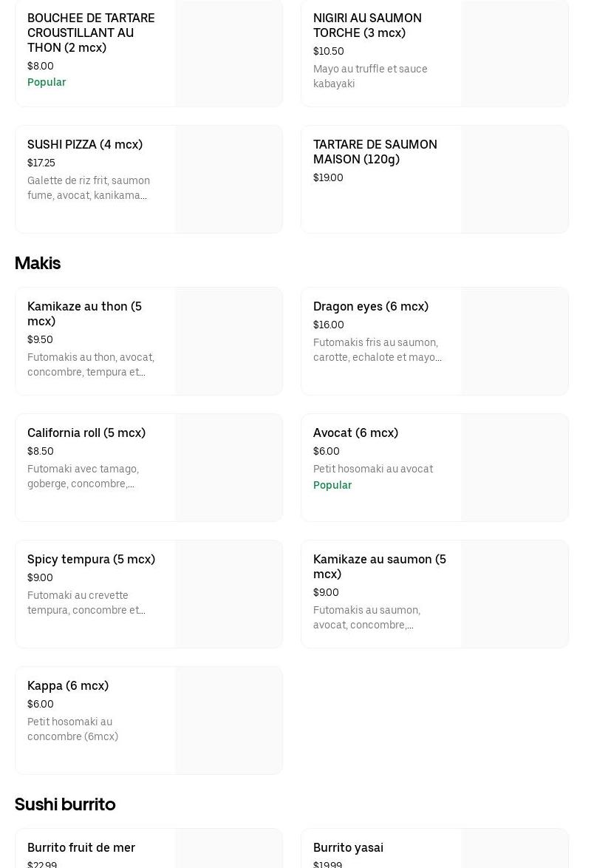The image size is (594, 868).
Task: Open Kamikaze au thon (5 mcx)
Action: (84, 313)
